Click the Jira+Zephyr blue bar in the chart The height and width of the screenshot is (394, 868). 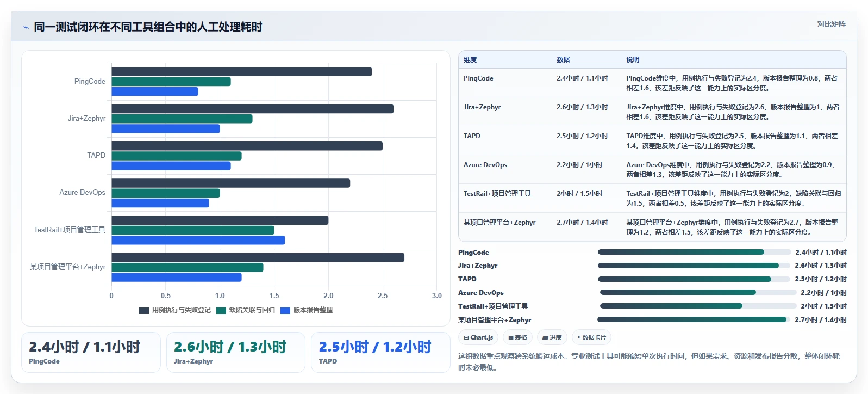(166, 128)
